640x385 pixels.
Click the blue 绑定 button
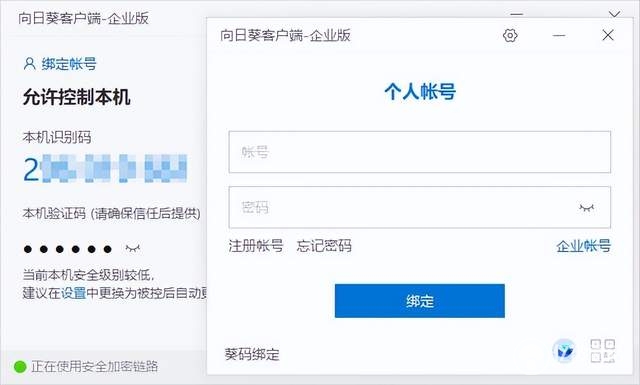click(x=420, y=301)
